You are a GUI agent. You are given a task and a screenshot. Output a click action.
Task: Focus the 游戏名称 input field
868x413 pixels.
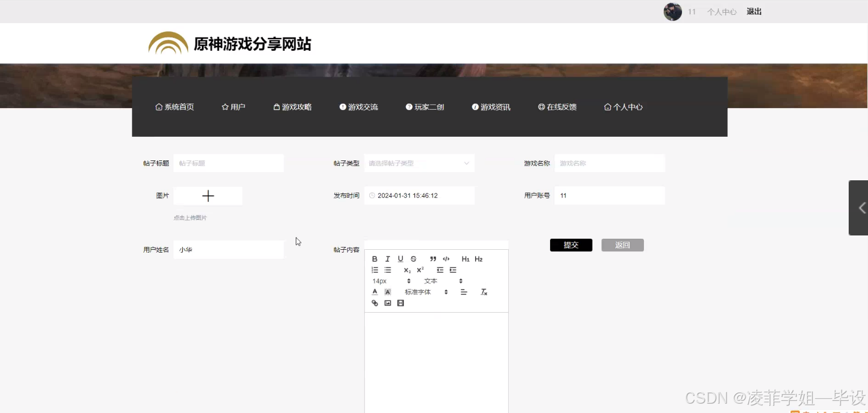610,163
